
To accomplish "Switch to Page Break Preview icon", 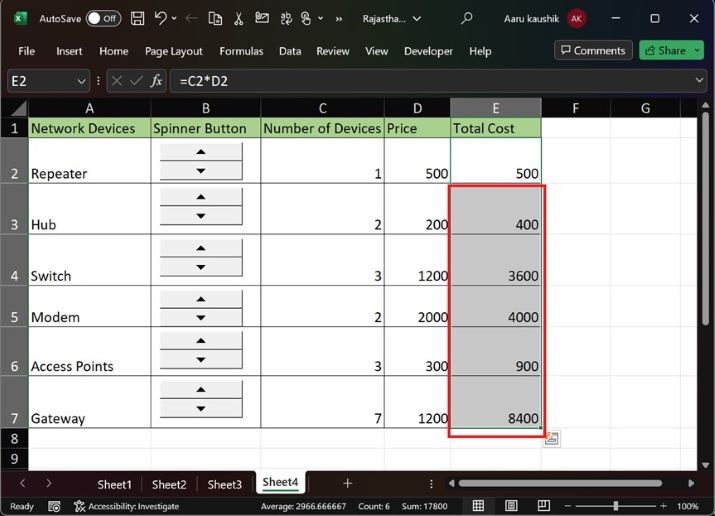I will coord(544,506).
